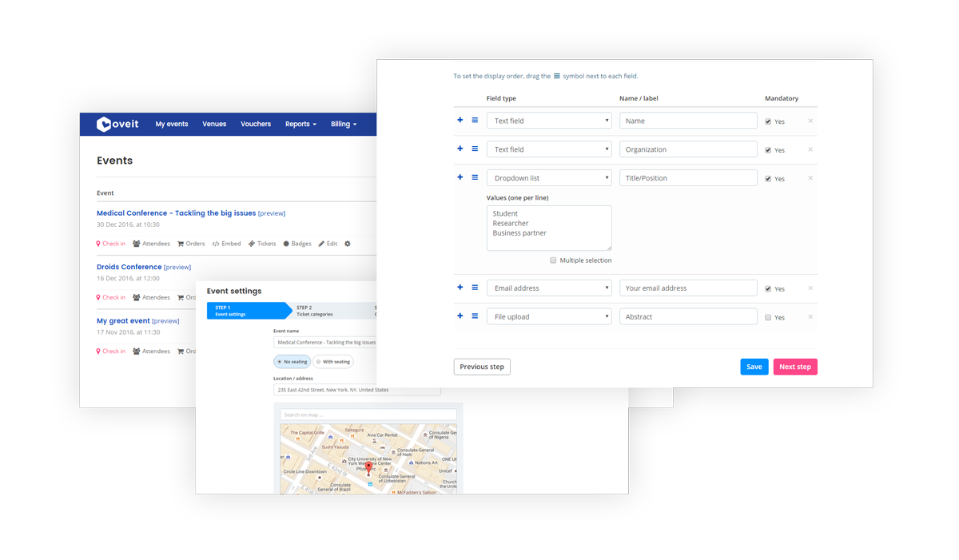Enable the Multiple selection checkbox
Viewport: 959px width, 560px height.
point(553,260)
